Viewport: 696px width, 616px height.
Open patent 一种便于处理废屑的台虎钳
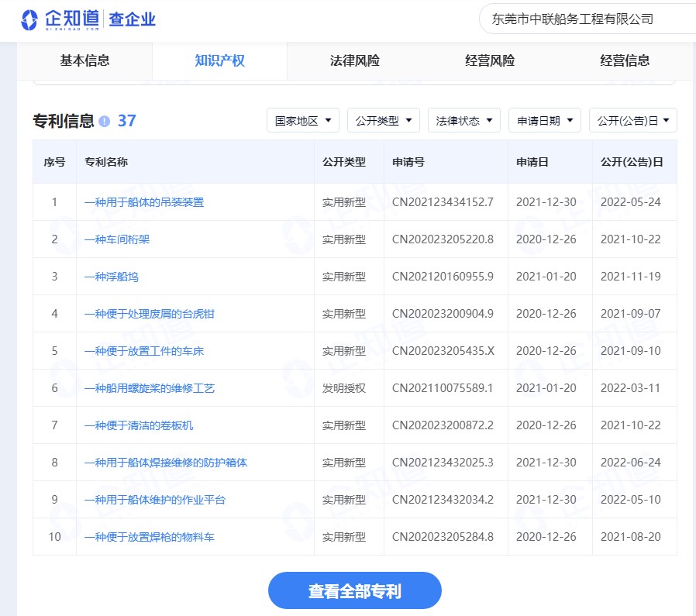(x=150, y=314)
